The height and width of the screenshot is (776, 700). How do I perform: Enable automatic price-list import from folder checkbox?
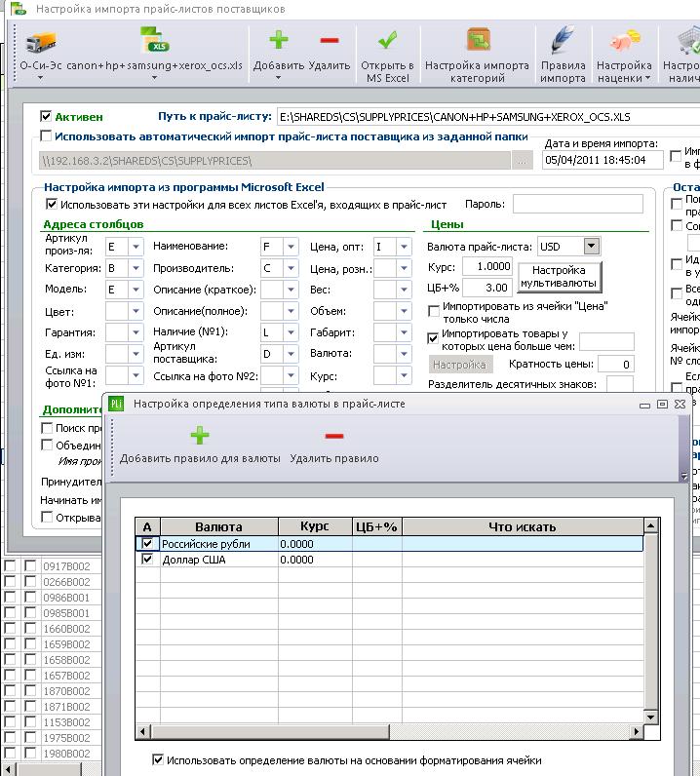(x=46, y=136)
